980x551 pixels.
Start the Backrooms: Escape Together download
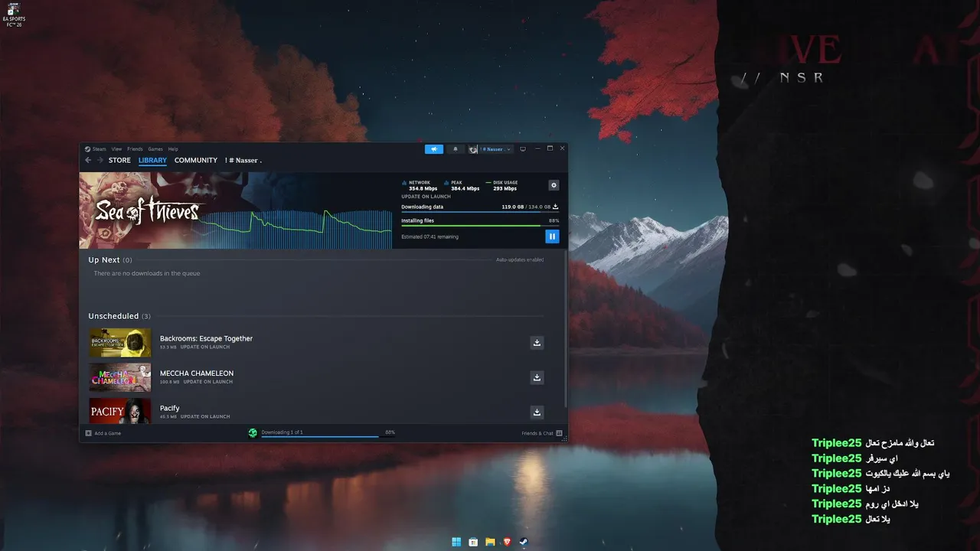tap(537, 343)
